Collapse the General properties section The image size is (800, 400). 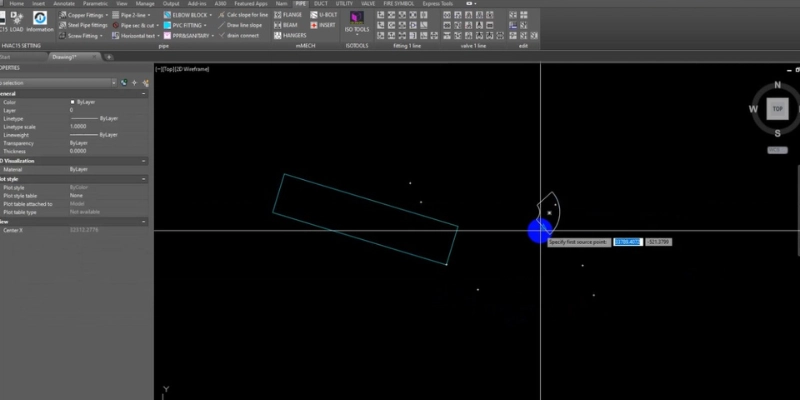click(x=143, y=94)
